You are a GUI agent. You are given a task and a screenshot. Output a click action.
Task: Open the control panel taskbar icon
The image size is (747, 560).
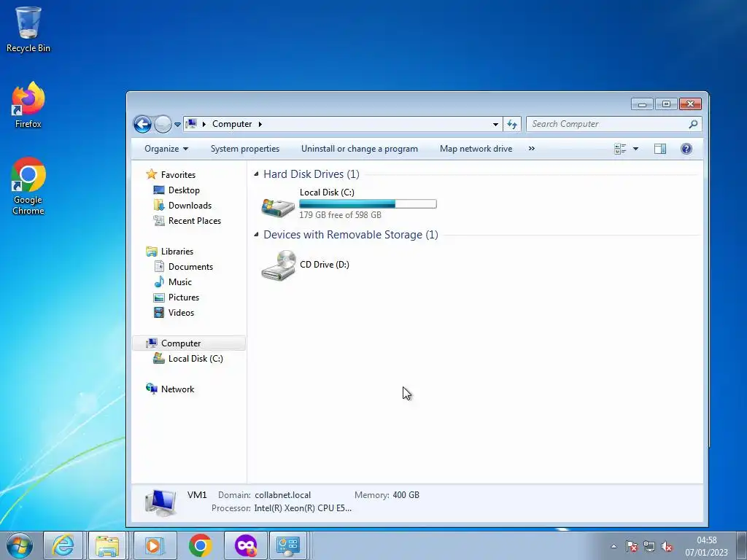[289, 545]
